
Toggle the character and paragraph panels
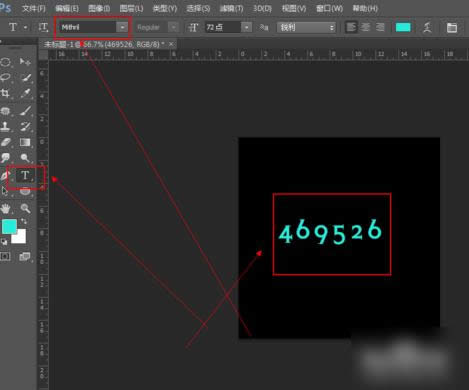click(452, 27)
